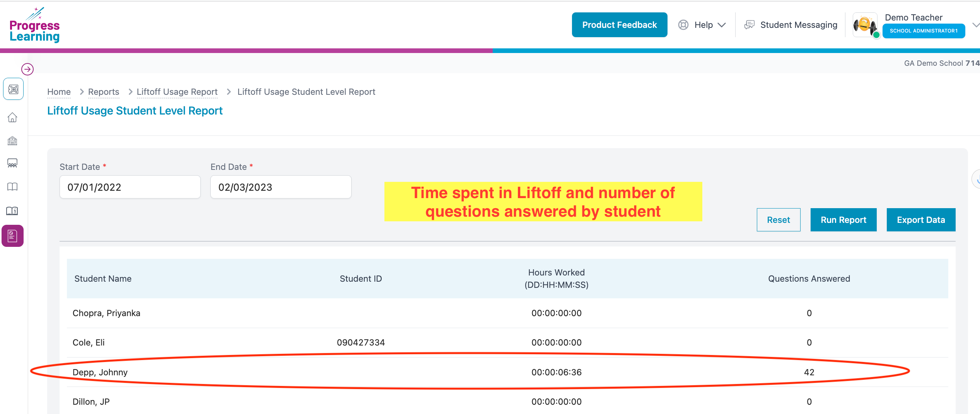The image size is (980, 414).
Task: Open the top sidebar icon with bordered square
Action: pyautogui.click(x=13, y=89)
